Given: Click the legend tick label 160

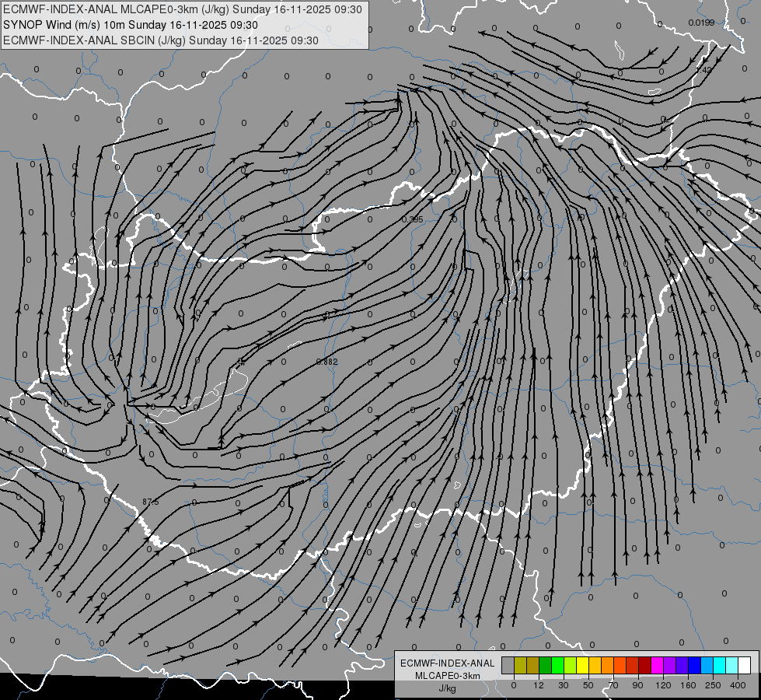Looking at the screenshot, I should (x=688, y=685).
